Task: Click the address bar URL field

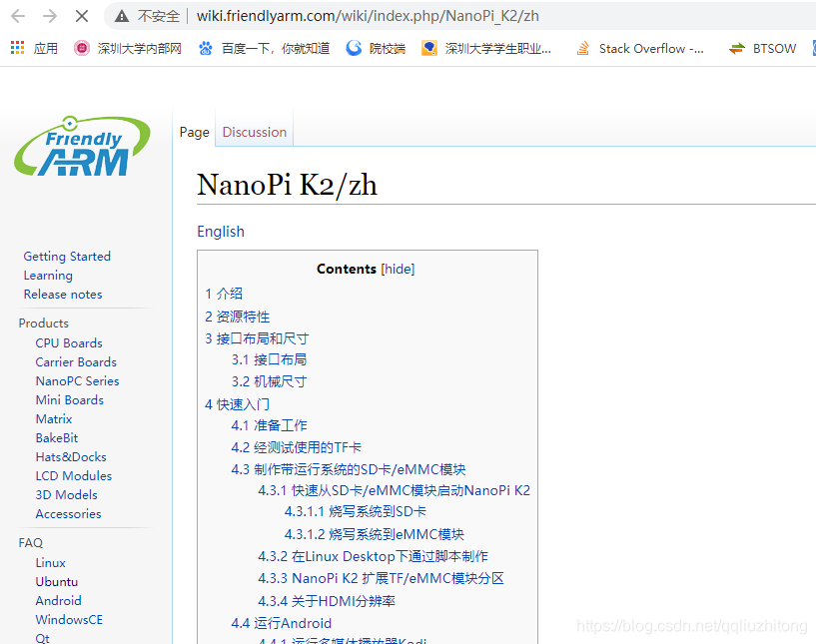Action: pyautogui.click(x=368, y=16)
